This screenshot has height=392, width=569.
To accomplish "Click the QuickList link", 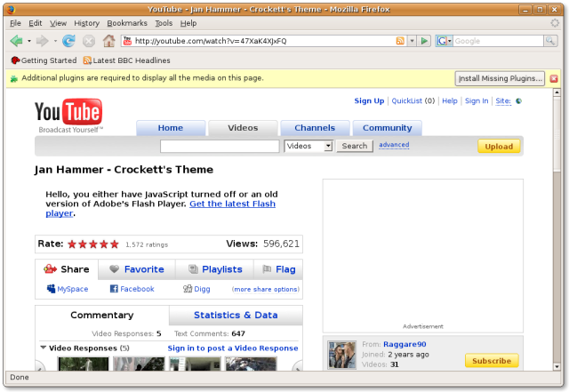I will pyautogui.click(x=407, y=101).
